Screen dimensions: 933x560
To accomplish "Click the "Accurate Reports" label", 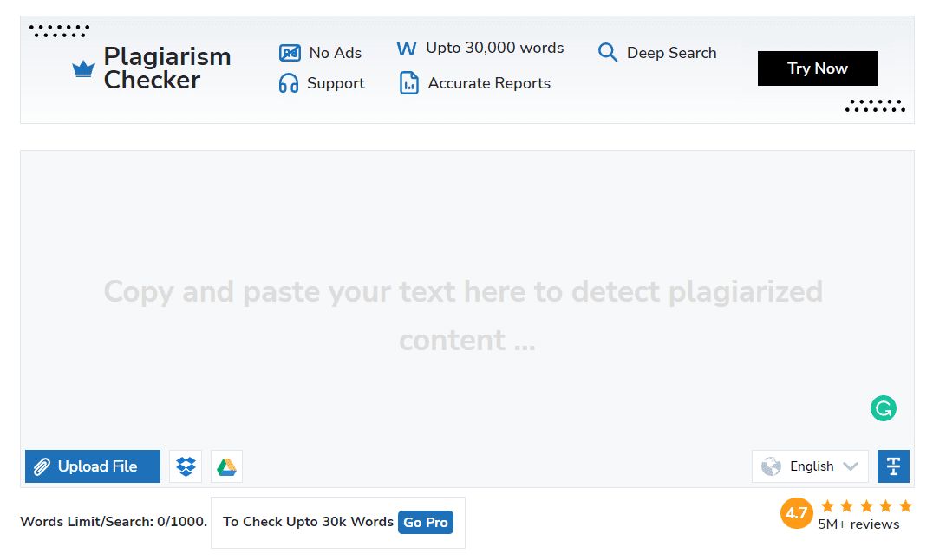I will (x=489, y=83).
